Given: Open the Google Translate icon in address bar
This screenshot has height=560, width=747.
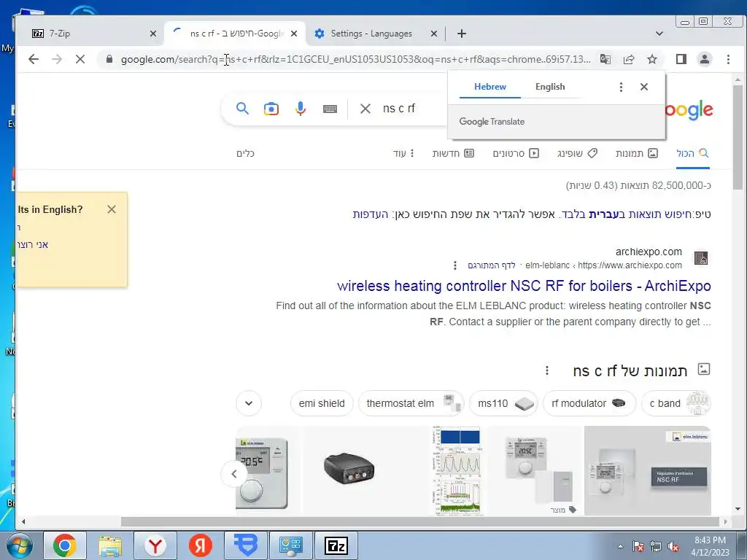Looking at the screenshot, I should coord(605,59).
